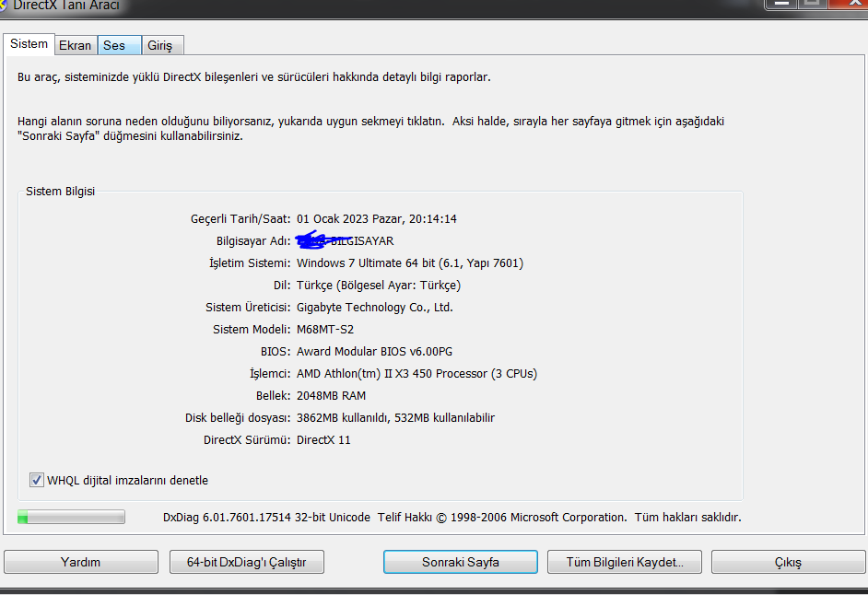Click the 'Sistem Bilgisi' group heading
This screenshot has height=595, width=868.
(60, 191)
